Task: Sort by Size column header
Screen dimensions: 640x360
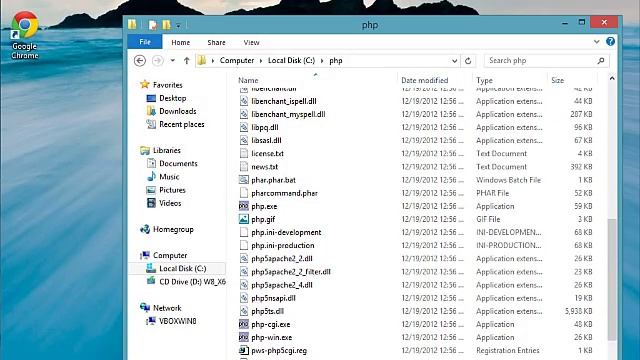Action: pyautogui.click(x=558, y=80)
